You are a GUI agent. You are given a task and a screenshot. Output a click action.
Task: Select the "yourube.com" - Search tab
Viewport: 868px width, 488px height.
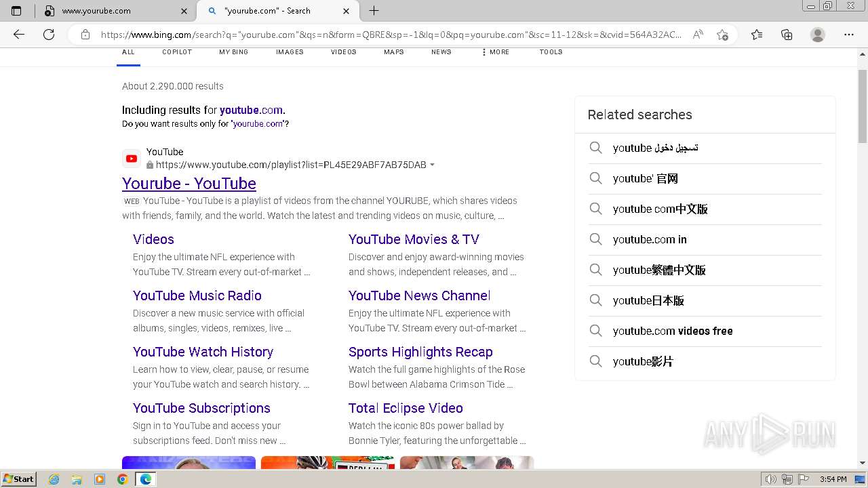(278, 11)
